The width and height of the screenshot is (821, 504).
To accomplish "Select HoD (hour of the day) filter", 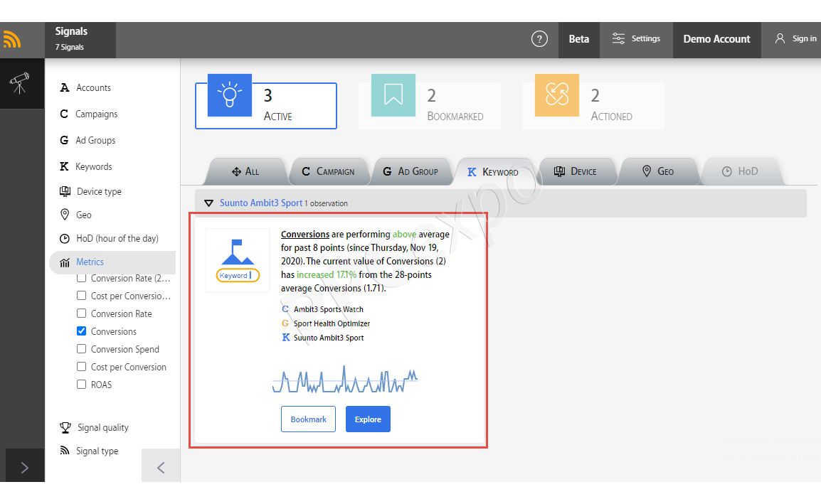I will tap(110, 238).
